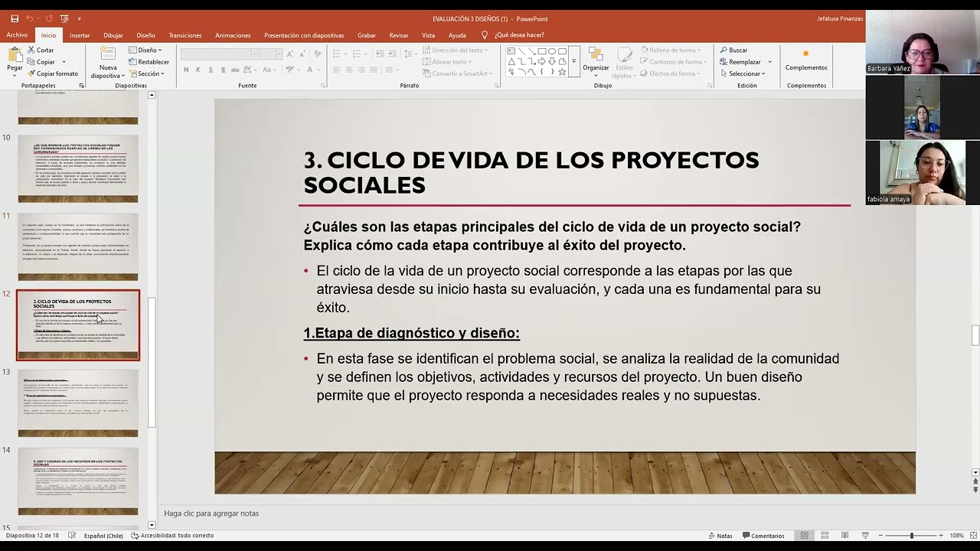The image size is (980, 551).
Task: Open the Customize Quick Access Toolbar dropdown
Action: [79, 18]
